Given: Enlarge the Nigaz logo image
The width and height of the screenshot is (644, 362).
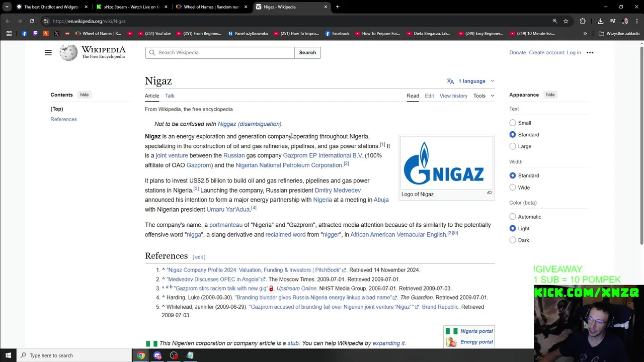Looking at the screenshot, I should click(489, 193).
